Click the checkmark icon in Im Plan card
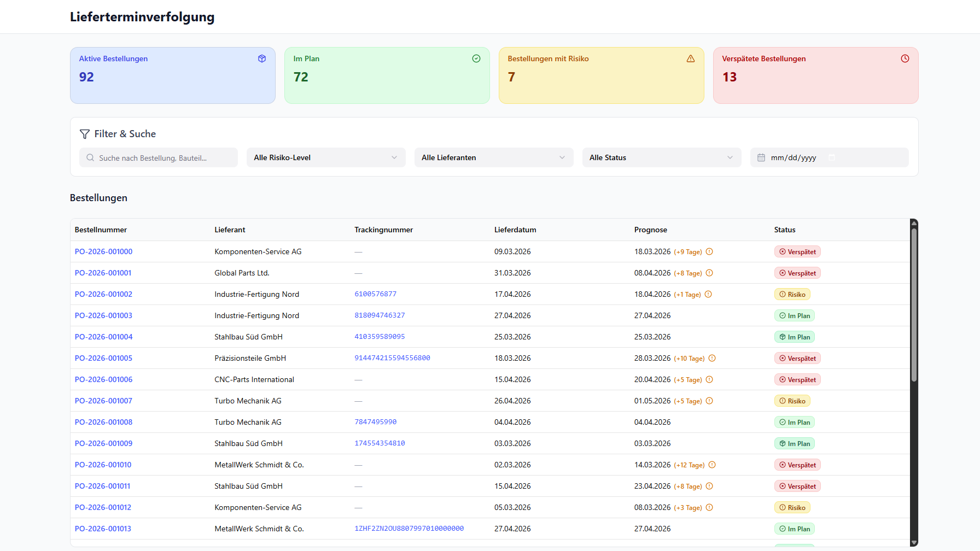The width and height of the screenshot is (980, 551). coord(476,58)
